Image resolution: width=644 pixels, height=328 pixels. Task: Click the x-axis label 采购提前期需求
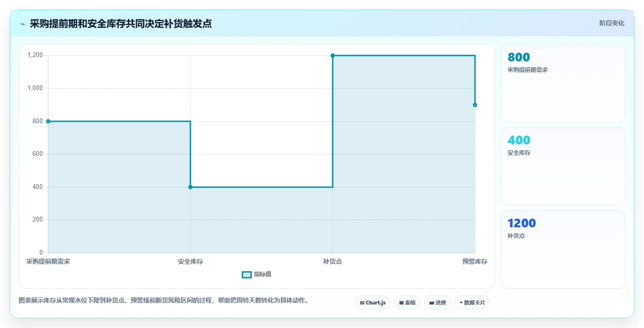[48, 262]
